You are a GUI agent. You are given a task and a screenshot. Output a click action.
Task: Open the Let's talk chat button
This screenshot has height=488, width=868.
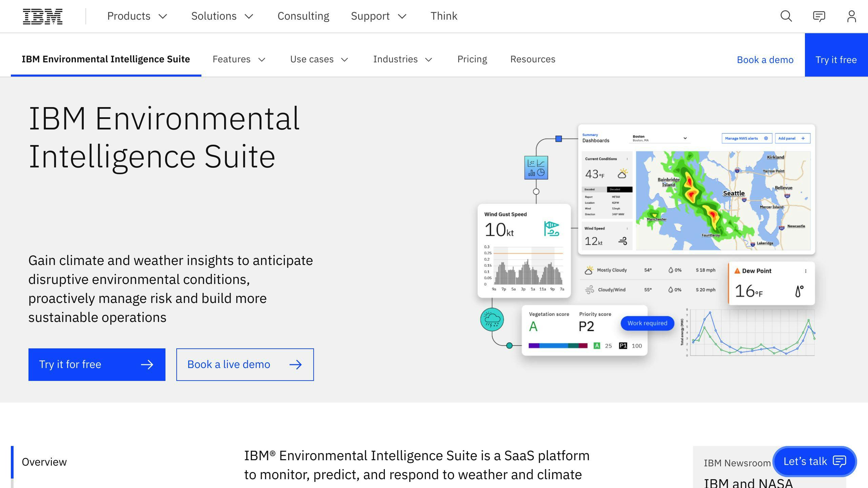coord(815,461)
